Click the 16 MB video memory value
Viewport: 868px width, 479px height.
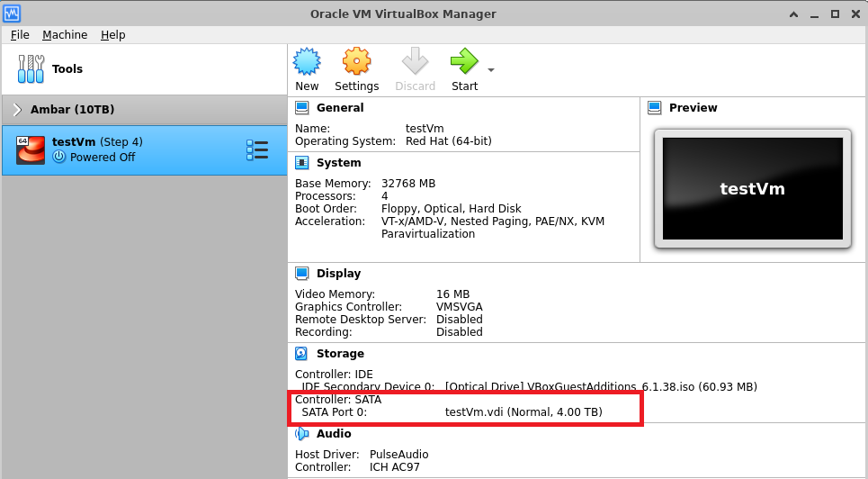[452, 294]
